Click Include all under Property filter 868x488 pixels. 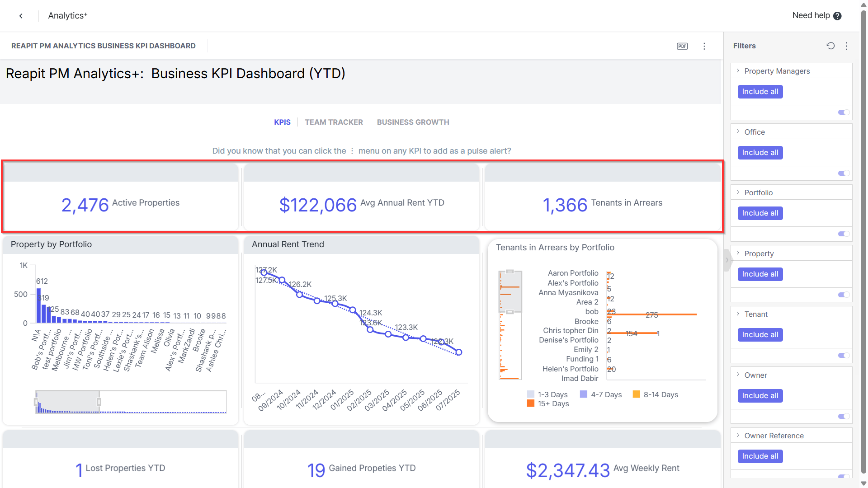(x=760, y=274)
